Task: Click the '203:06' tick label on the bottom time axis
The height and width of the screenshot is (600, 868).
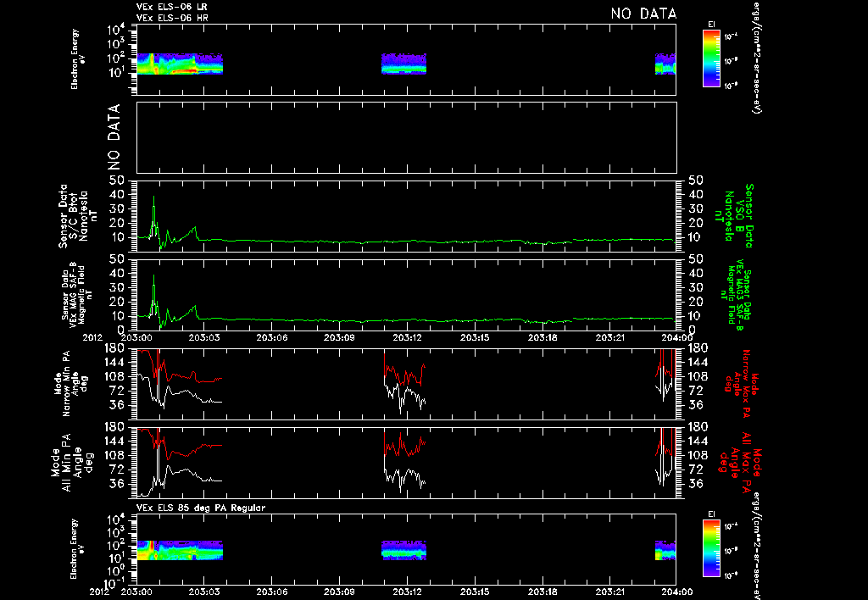Action: pyautogui.click(x=272, y=592)
